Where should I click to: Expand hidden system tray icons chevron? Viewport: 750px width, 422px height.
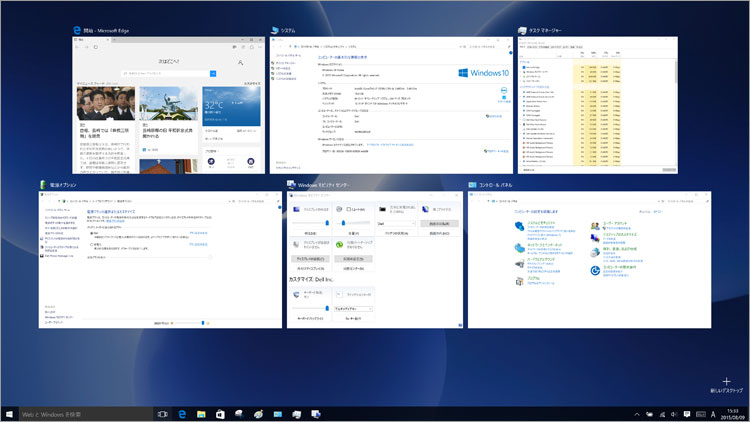click(637, 414)
